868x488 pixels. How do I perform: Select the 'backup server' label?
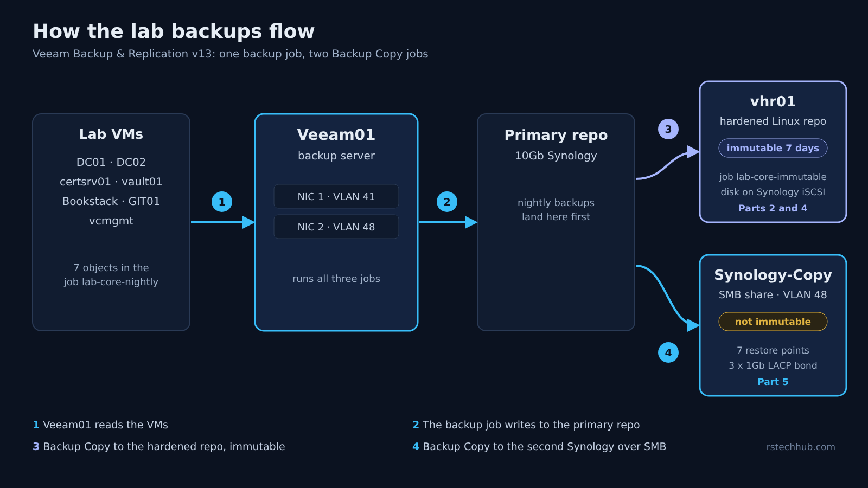336,156
